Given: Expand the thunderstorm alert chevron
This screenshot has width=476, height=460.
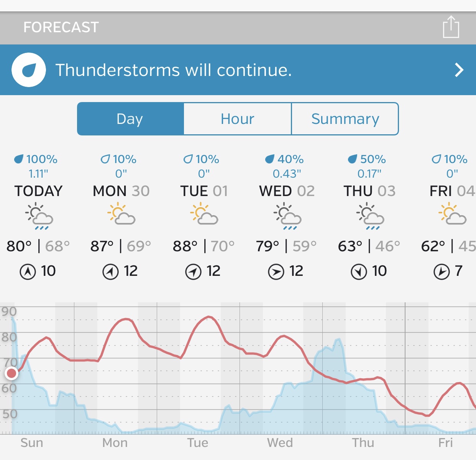Looking at the screenshot, I should [x=459, y=70].
